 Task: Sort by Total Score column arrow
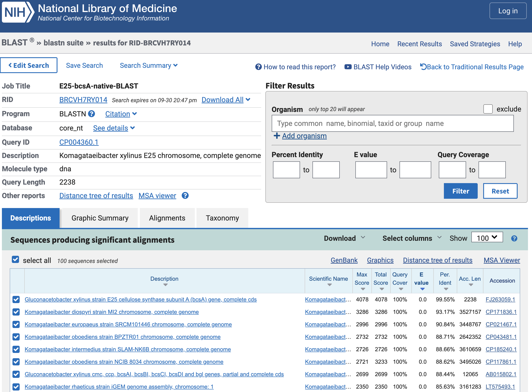pyautogui.click(x=382, y=289)
